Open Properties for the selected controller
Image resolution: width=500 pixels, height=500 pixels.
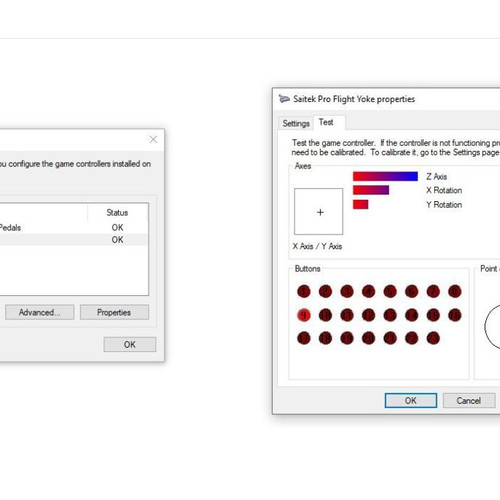click(x=114, y=312)
